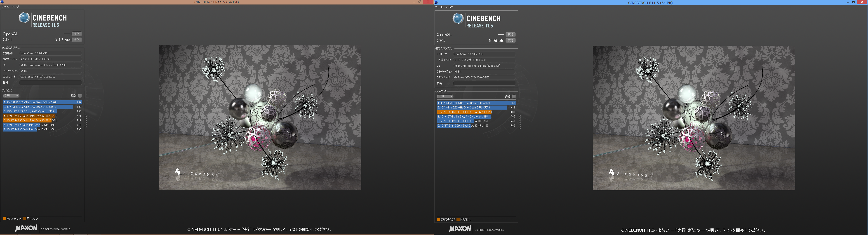This screenshot has height=235, width=868.
Task: Select the i7 CPU 860 row in the left window
Action: pos(42,129)
